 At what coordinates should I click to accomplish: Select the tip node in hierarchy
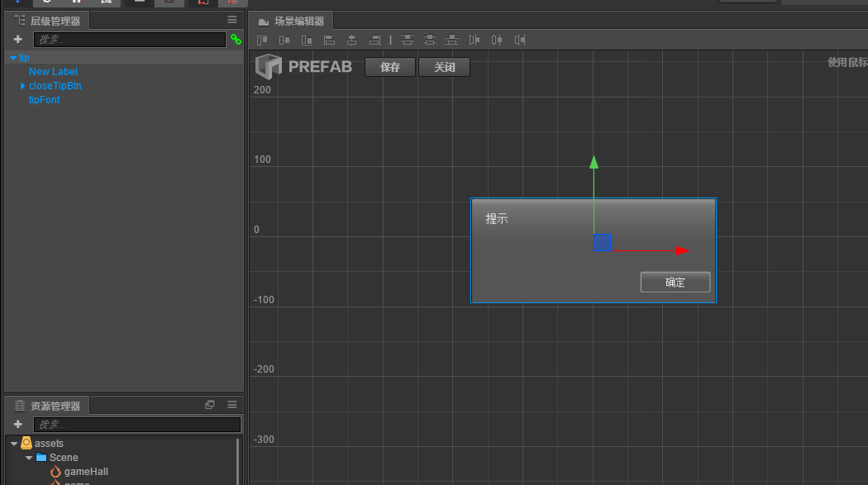pyautogui.click(x=24, y=58)
